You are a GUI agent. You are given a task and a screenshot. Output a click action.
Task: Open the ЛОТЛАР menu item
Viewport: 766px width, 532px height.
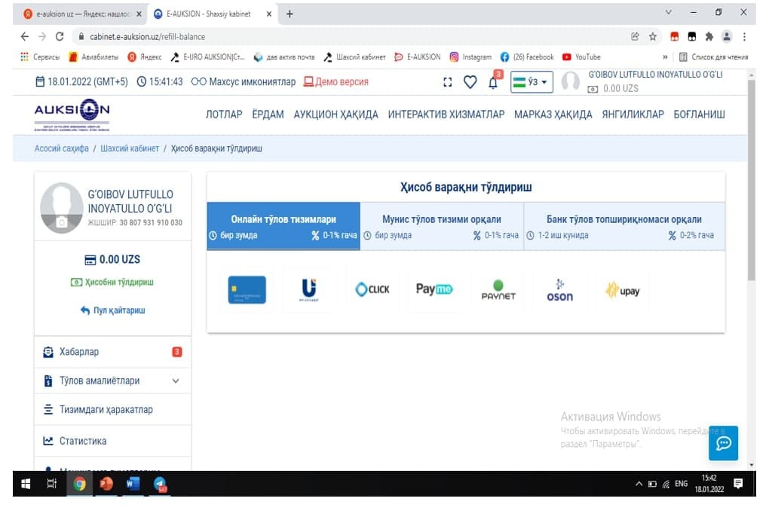click(224, 115)
